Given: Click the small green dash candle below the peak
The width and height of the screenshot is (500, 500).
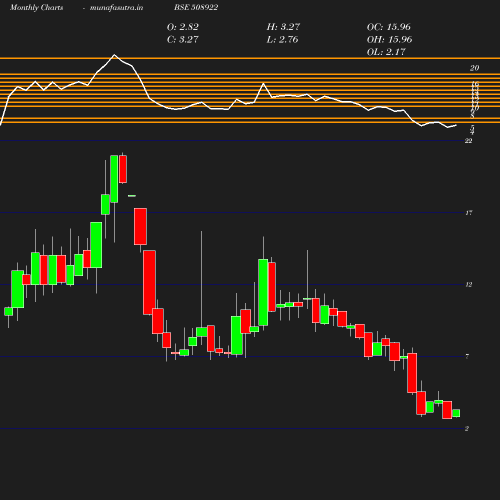Looking at the screenshot, I should [132, 196].
